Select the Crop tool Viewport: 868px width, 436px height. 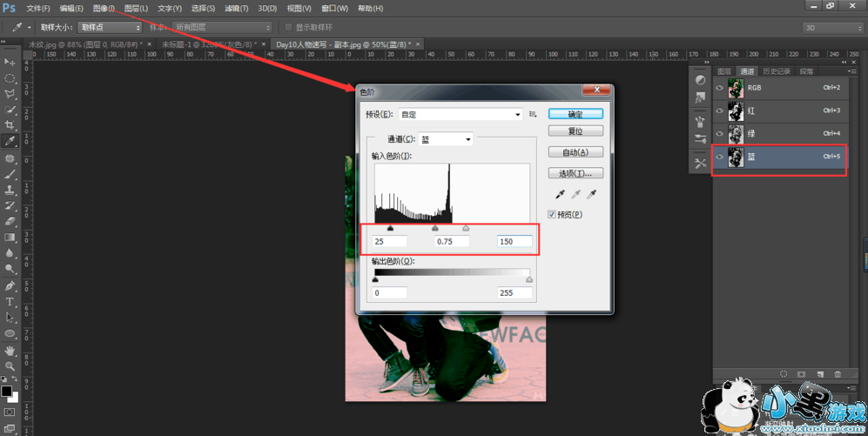(10, 125)
